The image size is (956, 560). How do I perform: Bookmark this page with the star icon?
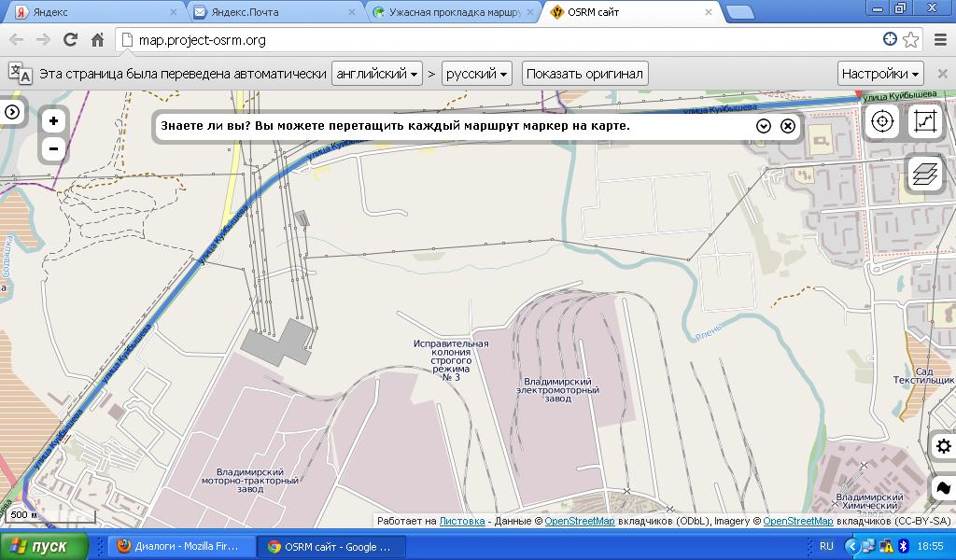pyautogui.click(x=911, y=40)
